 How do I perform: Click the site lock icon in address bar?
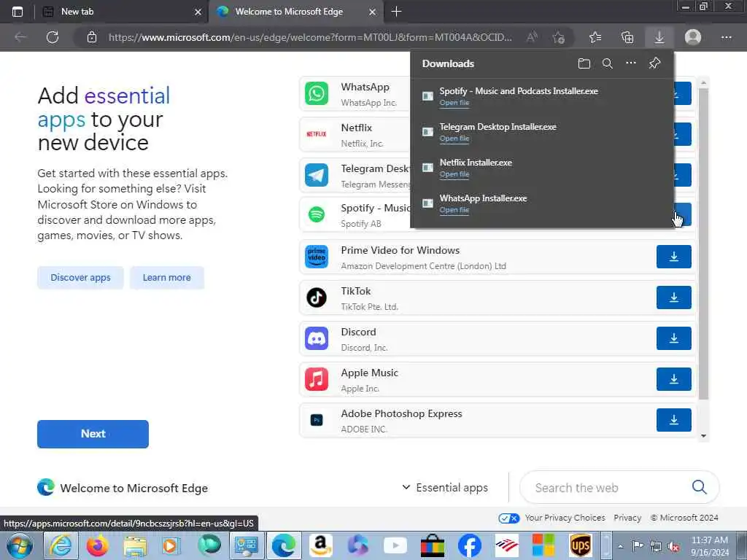(x=92, y=37)
